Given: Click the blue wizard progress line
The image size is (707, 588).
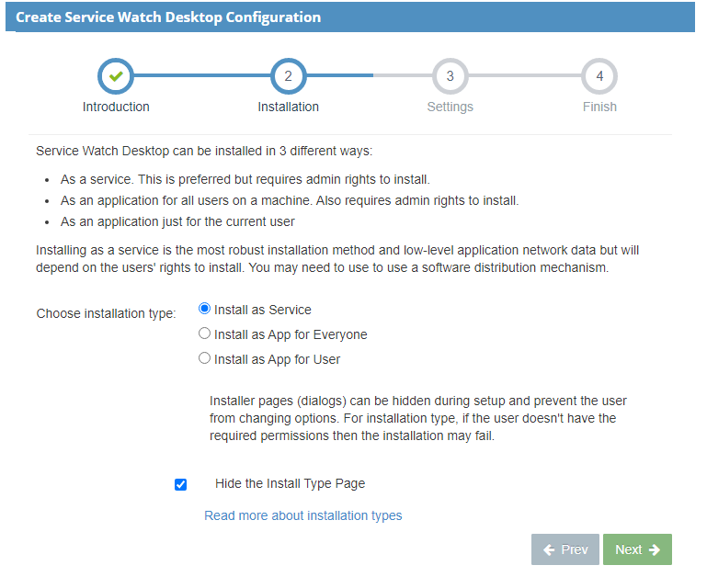Looking at the screenshot, I should (202, 75).
